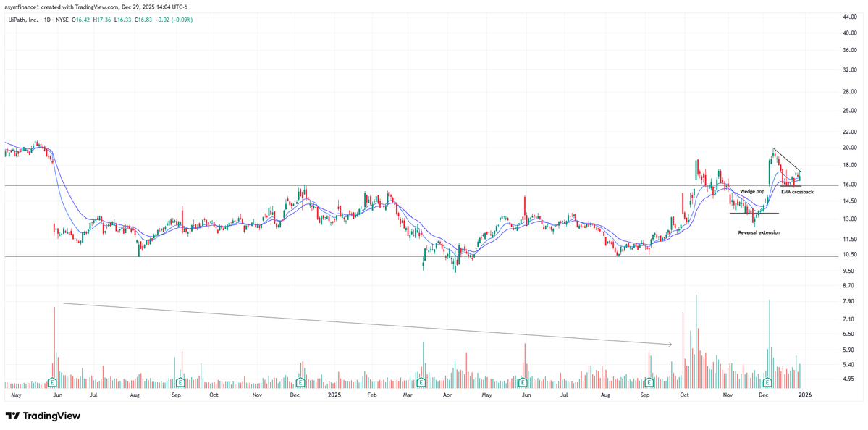Click the "Reversal extension" label

tap(759, 232)
